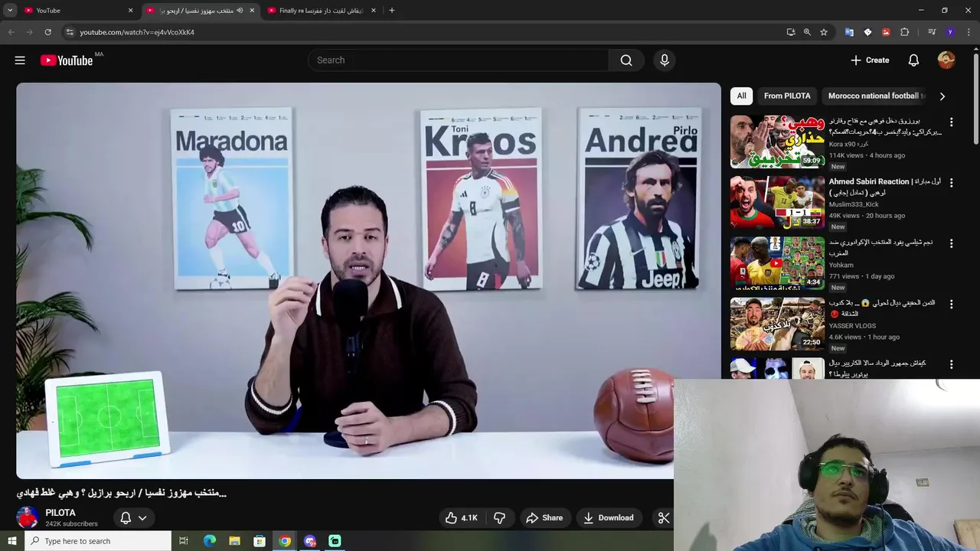Click the search magnifier button
The height and width of the screenshot is (551, 980).
[626, 60]
